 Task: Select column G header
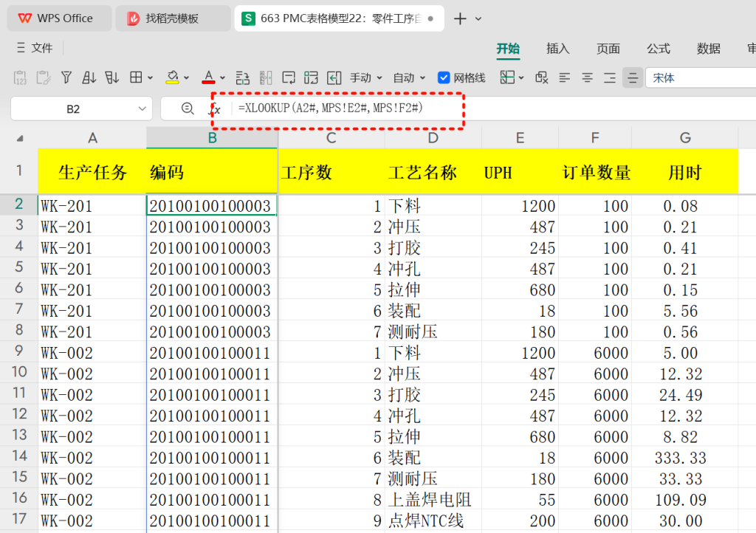pos(684,138)
